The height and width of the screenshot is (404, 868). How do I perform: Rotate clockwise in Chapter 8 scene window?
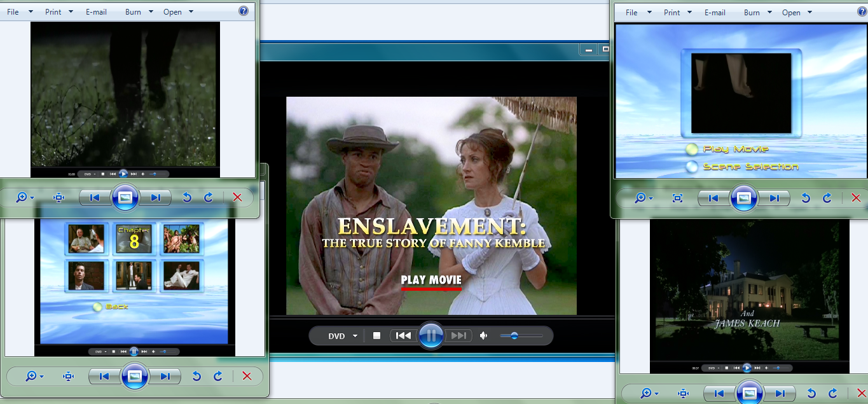[217, 376]
